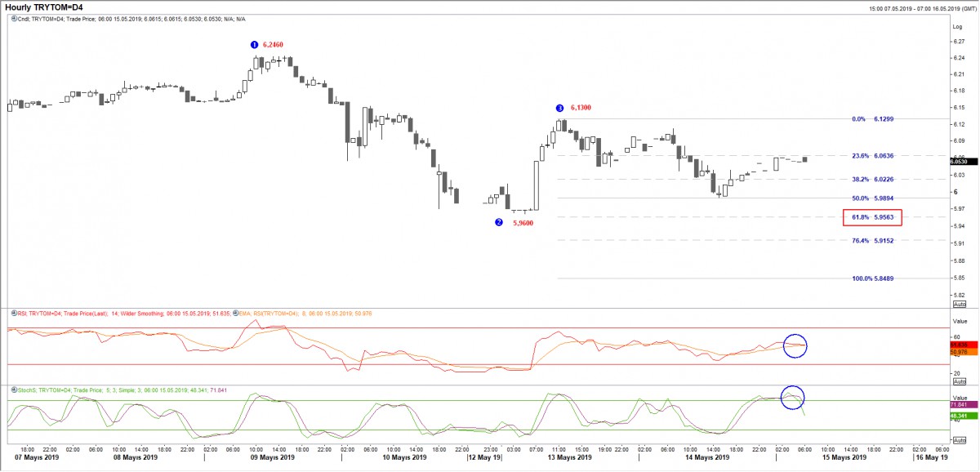
Task: Toggle Auto scale on the price panel
Action: point(959,304)
